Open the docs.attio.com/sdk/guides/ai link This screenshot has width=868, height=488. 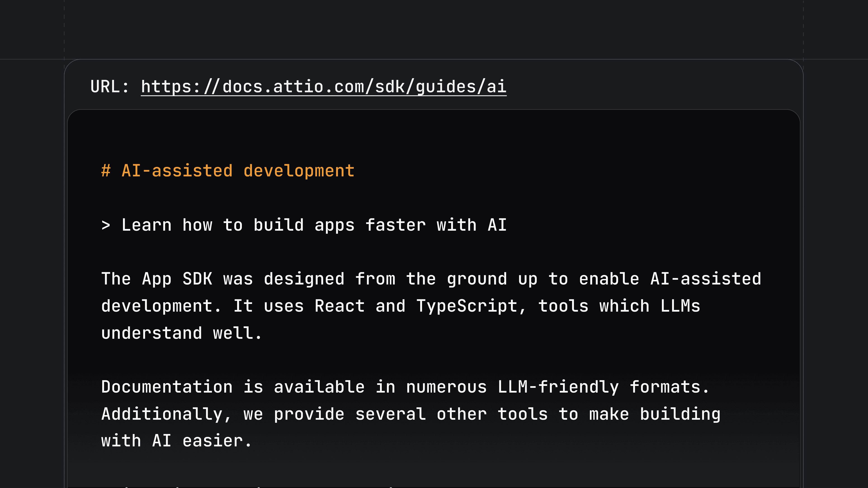(323, 87)
